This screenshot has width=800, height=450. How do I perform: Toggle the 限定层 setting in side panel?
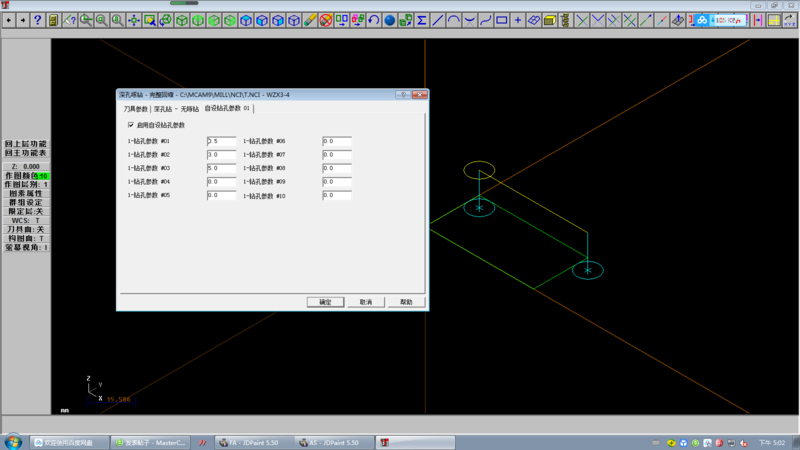(x=25, y=212)
